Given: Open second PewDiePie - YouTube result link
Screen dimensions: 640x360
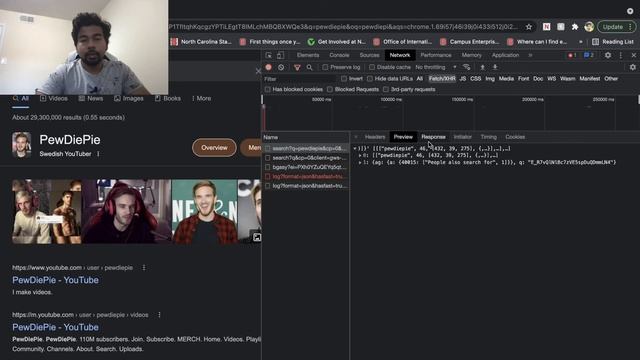Looking at the screenshot, I should click(x=56, y=327).
